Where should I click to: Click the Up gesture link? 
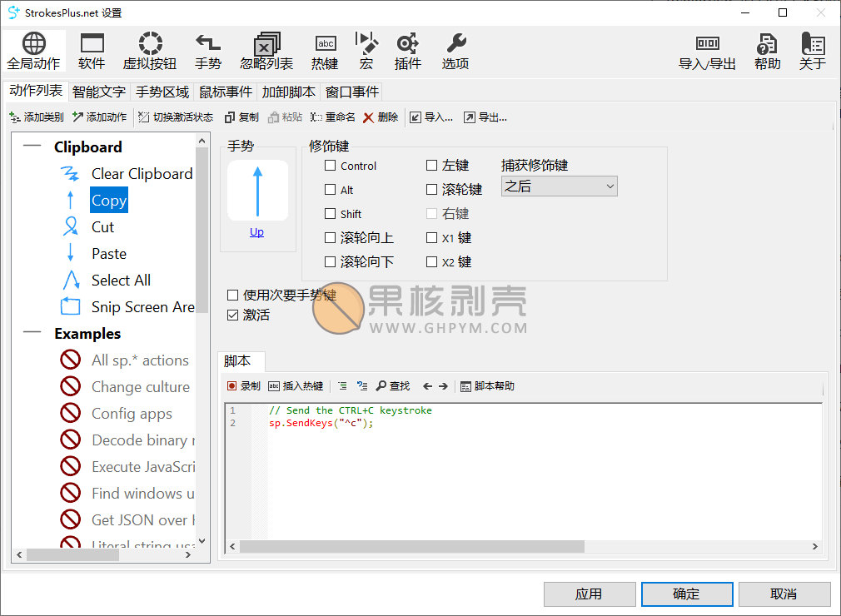pyautogui.click(x=257, y=231)
